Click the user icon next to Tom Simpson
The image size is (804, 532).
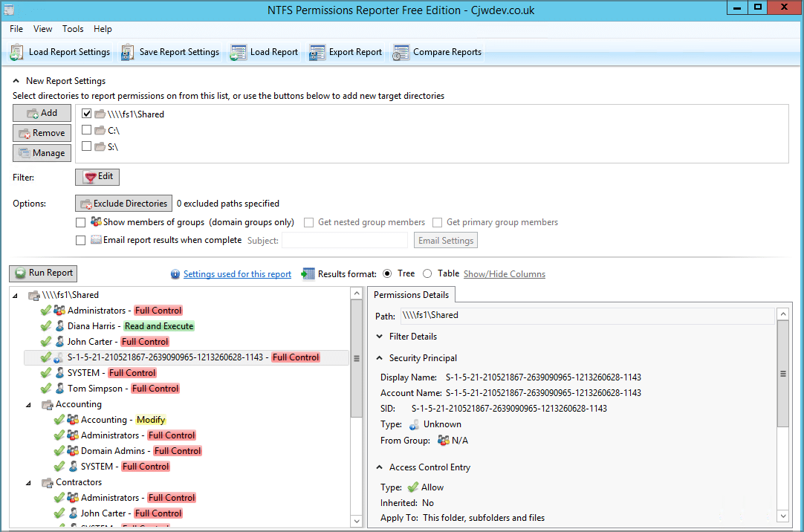pos(59,389)
